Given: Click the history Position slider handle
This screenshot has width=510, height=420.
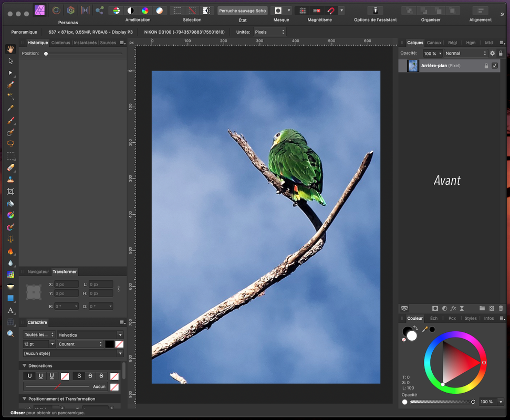Looking at the screenshot, I should [x=46, y=54].
